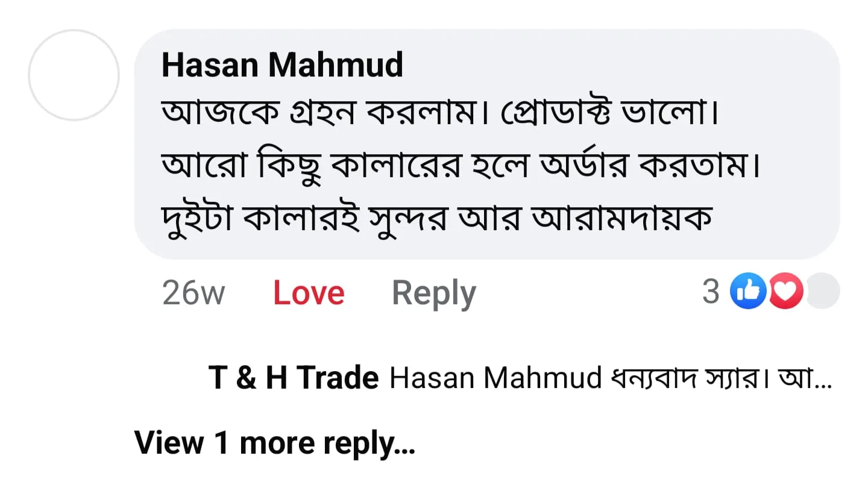Open the T & H Trade page name
868x491 pixels.
[294, 378]
